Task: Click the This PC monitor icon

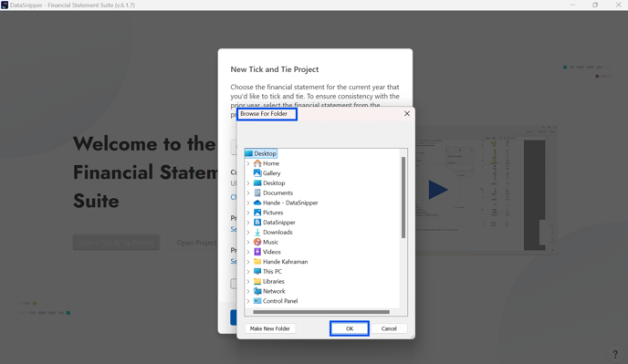Action: 257,271
